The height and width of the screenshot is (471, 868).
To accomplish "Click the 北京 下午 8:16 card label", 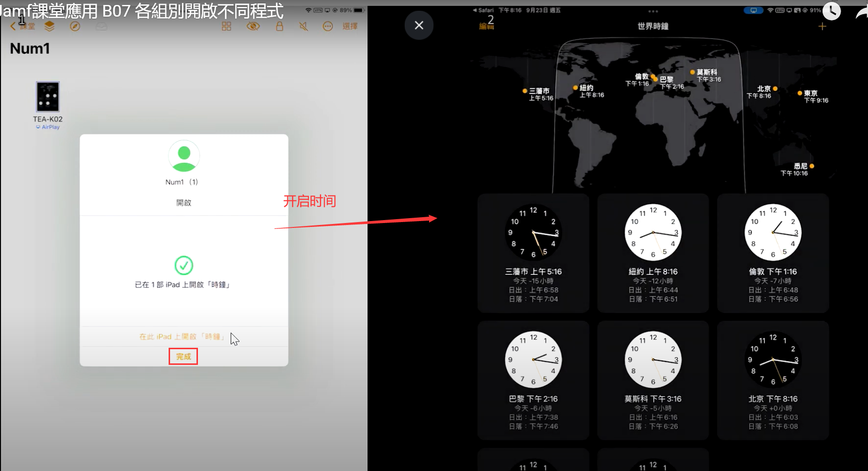I will click(x=773, y=399).
